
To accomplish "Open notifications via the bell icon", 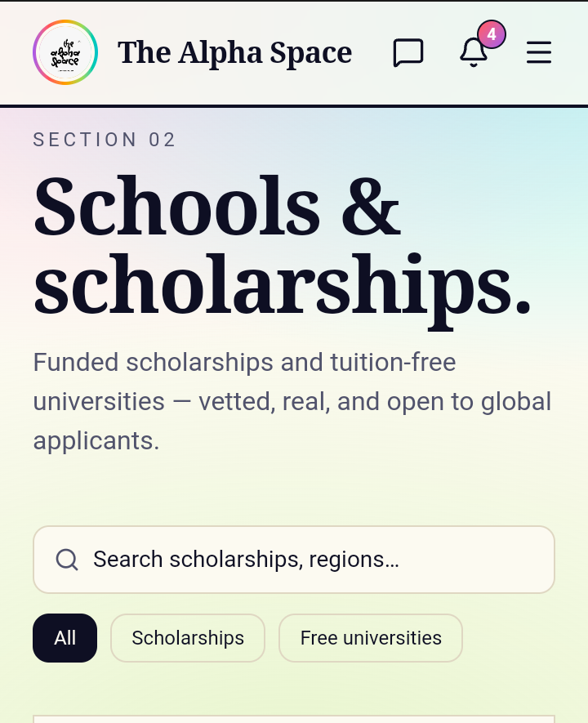I will (x=473, y=52).
